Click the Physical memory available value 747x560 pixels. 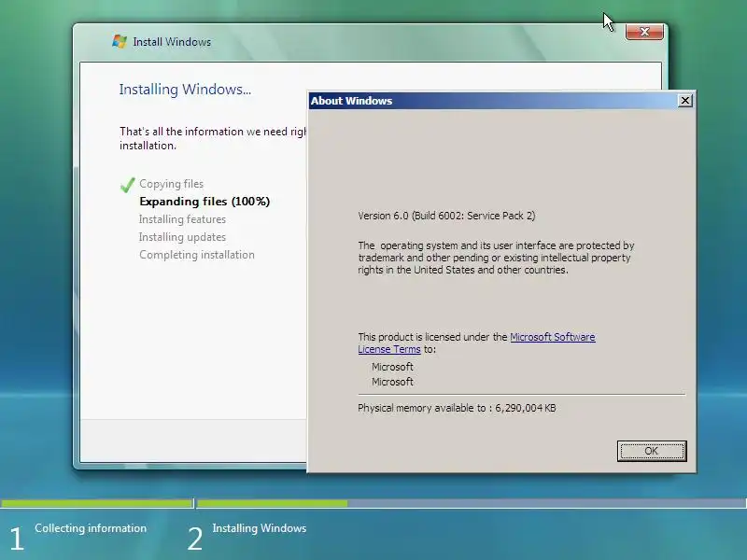(x=526, y=408)
